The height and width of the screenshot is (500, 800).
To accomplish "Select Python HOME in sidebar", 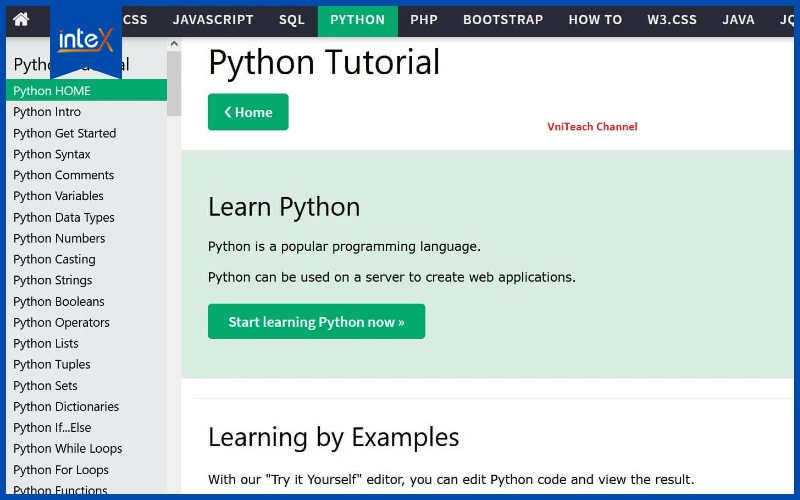I will click(x=52, y=91).
